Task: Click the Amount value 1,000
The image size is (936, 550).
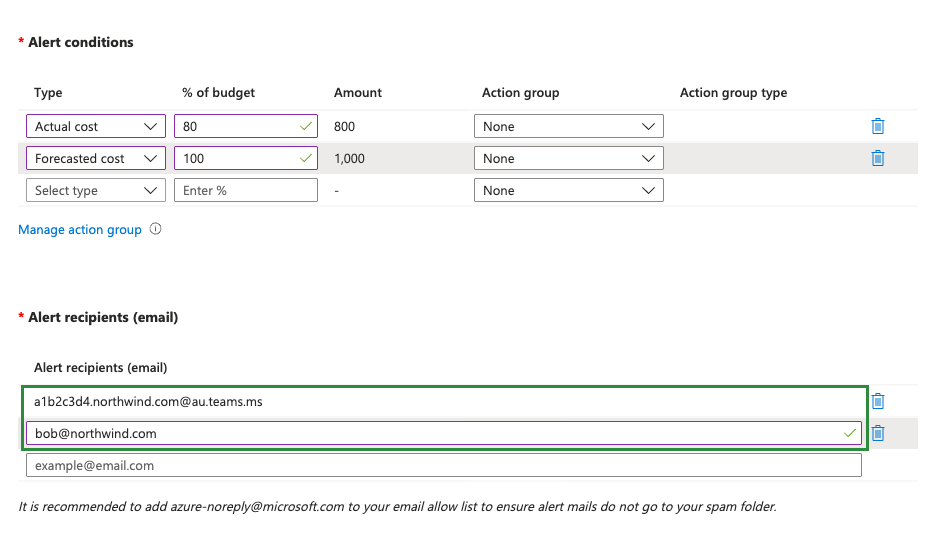Action: pyautogui.click(x=349, y=159)
